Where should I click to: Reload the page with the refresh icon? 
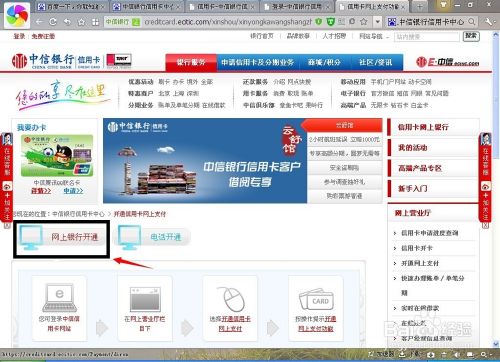click(x=53, y=22)
